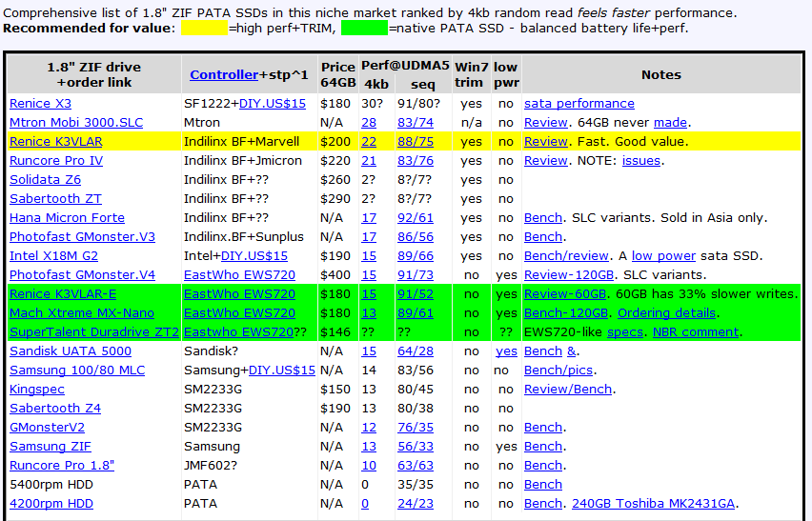Open DIY.US$15 link in Intel X18M row
812x521 pixels.
click(254, 256)
